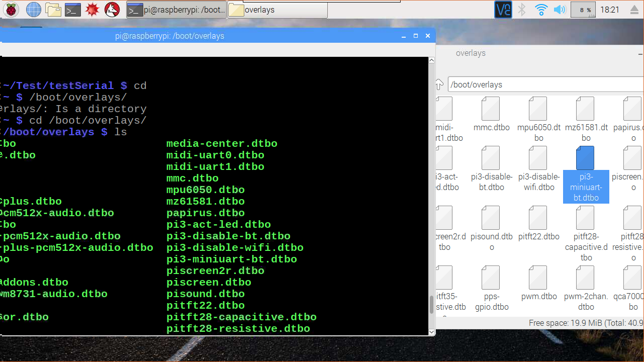Click pi3-miniuart-bt.dtbo in terminal listing

232,259
